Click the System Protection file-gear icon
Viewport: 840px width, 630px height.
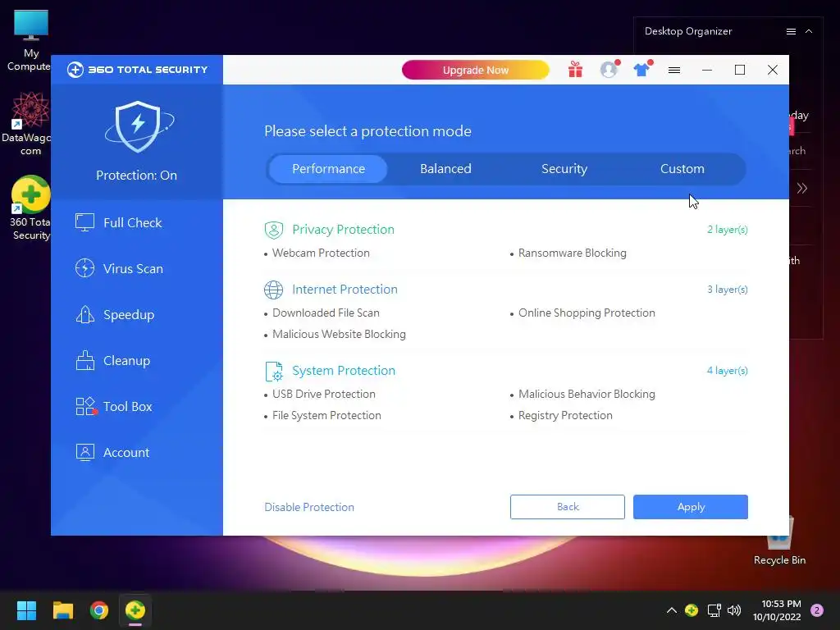(x=274, y=372)
